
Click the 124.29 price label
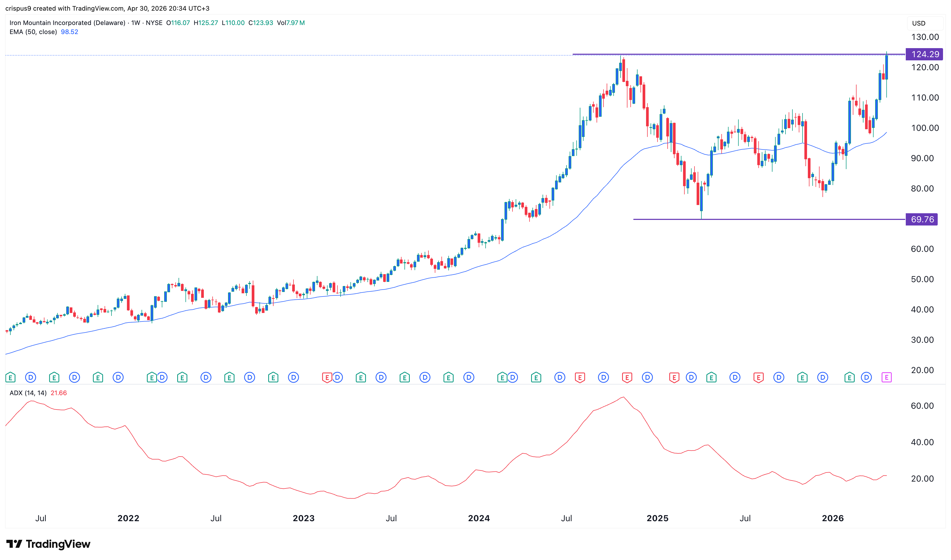(924, 54)
